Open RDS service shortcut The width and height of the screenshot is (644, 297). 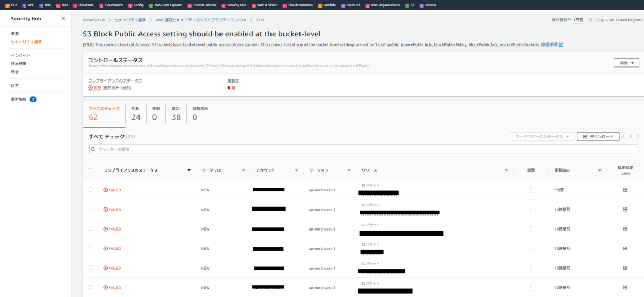(45, 5)
